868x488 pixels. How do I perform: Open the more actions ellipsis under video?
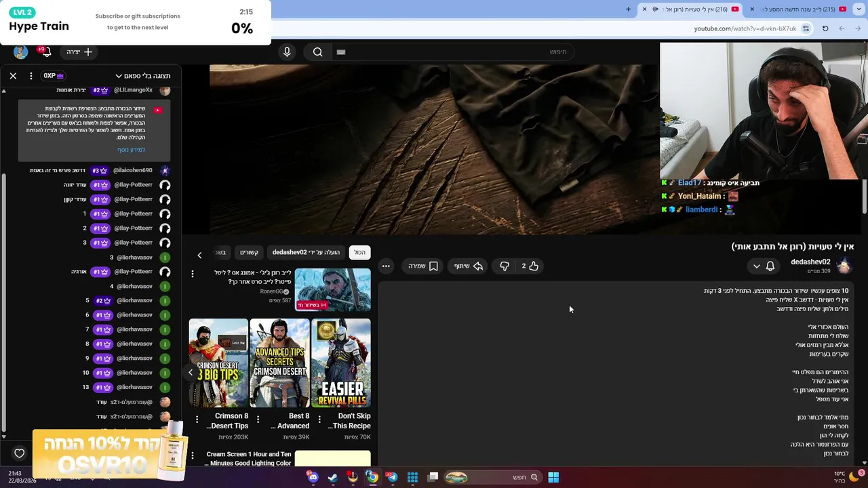click(386, 266)
